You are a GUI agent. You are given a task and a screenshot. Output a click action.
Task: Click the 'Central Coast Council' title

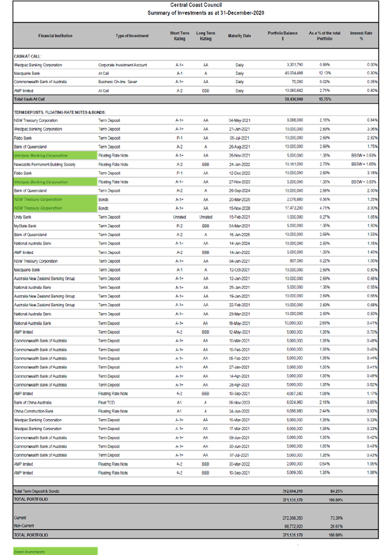[196, 5]
